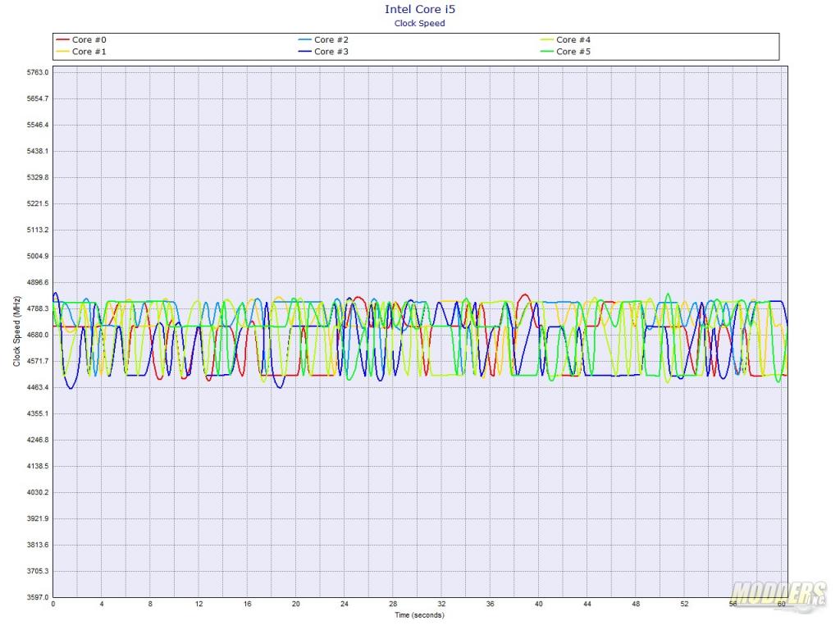Click the 5004.9 y-axis value
The height and width of the screenshot is (630, 840).
coord(38,256)
